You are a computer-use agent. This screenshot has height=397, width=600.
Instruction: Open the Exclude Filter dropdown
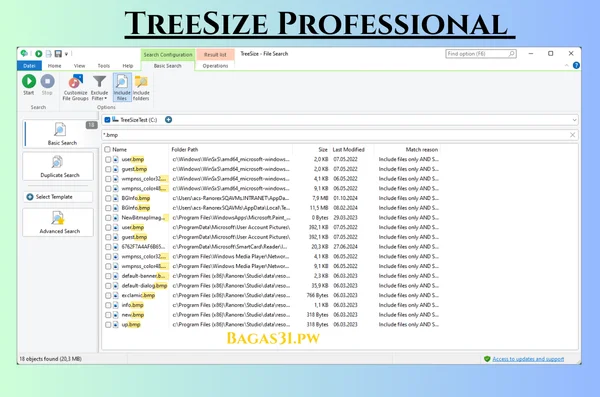99,88
